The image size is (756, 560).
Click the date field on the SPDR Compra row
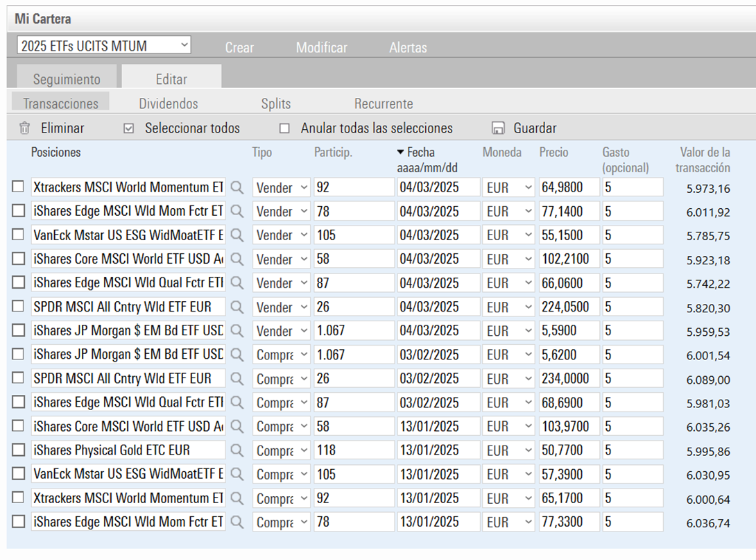[x=438, y=379]
